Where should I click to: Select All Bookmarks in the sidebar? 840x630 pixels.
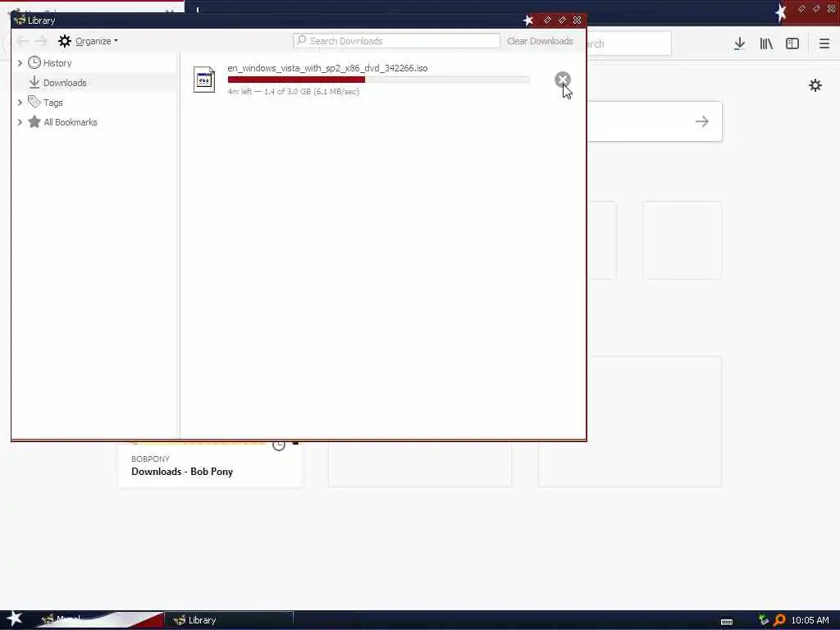click(71, 122)
